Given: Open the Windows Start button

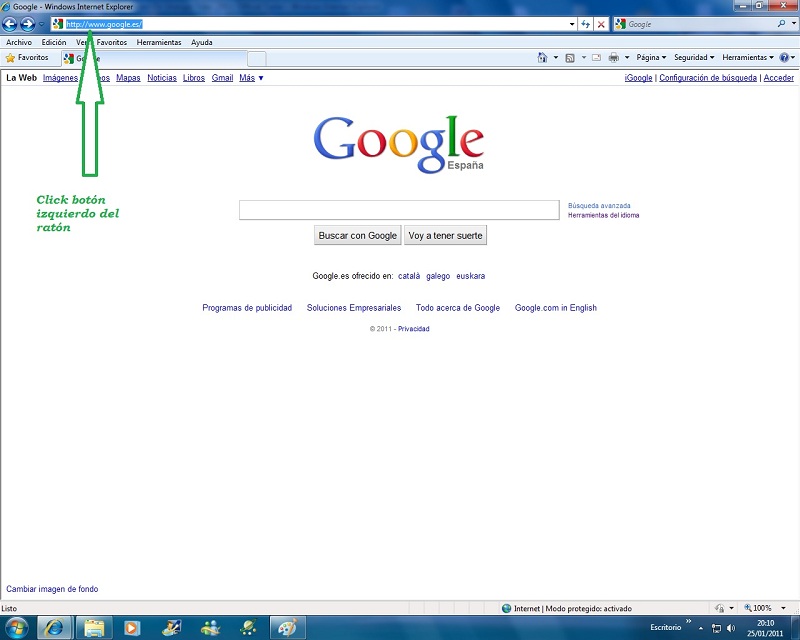Looking at the screenshot, I should (x=16, y=628).
